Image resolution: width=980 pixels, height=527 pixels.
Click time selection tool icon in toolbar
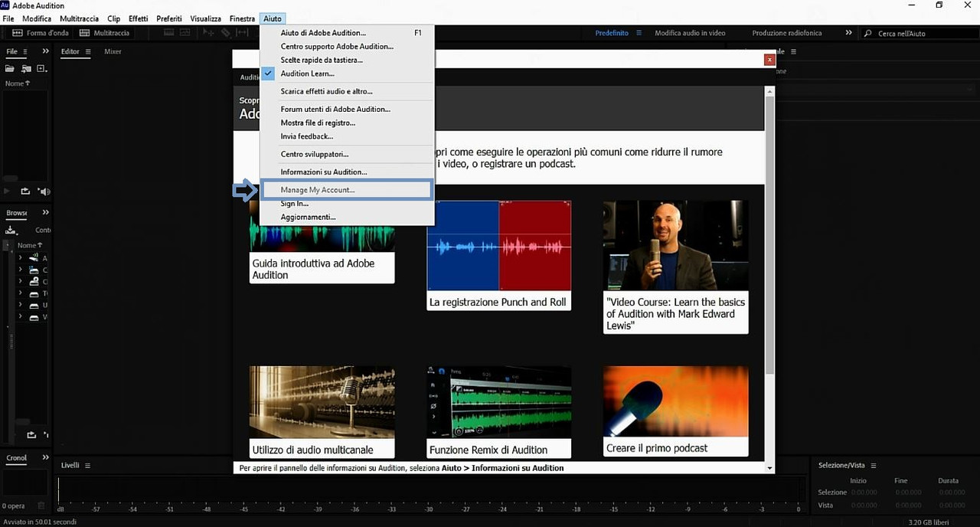point(241,33)
